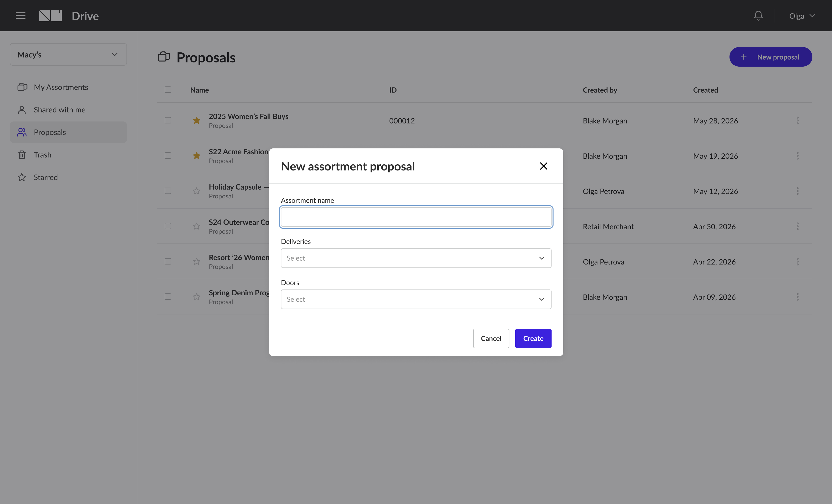Click Retail Merchant in Created by column

tap(608, 227)
